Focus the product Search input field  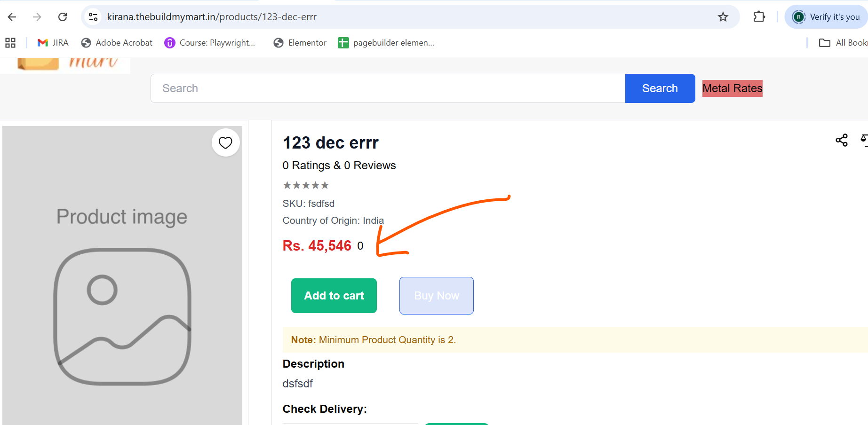[388, 88]
